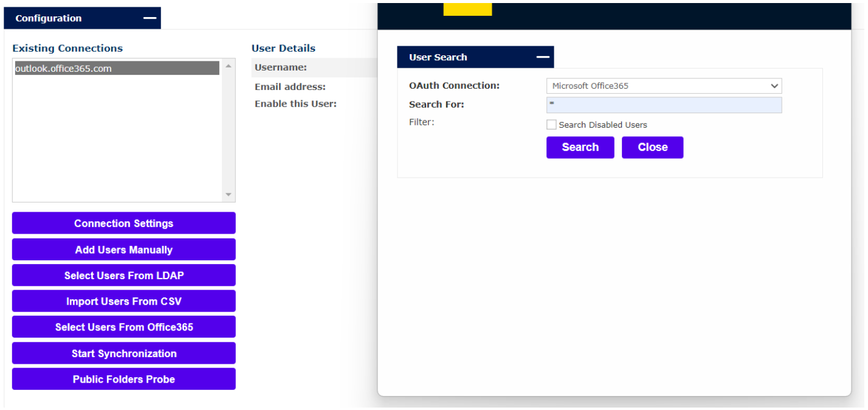This screenshot has height=410, width=868.
Task: Click the Search button in User Search
Action: coord(580,147)
